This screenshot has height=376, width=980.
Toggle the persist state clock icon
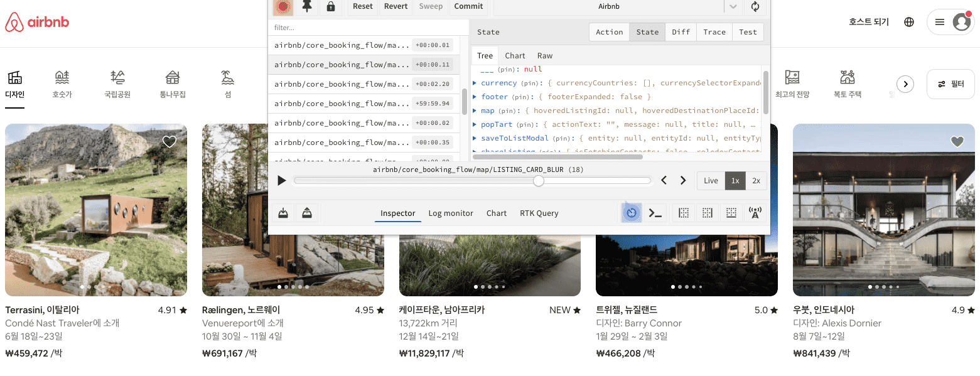pos(632,213)
